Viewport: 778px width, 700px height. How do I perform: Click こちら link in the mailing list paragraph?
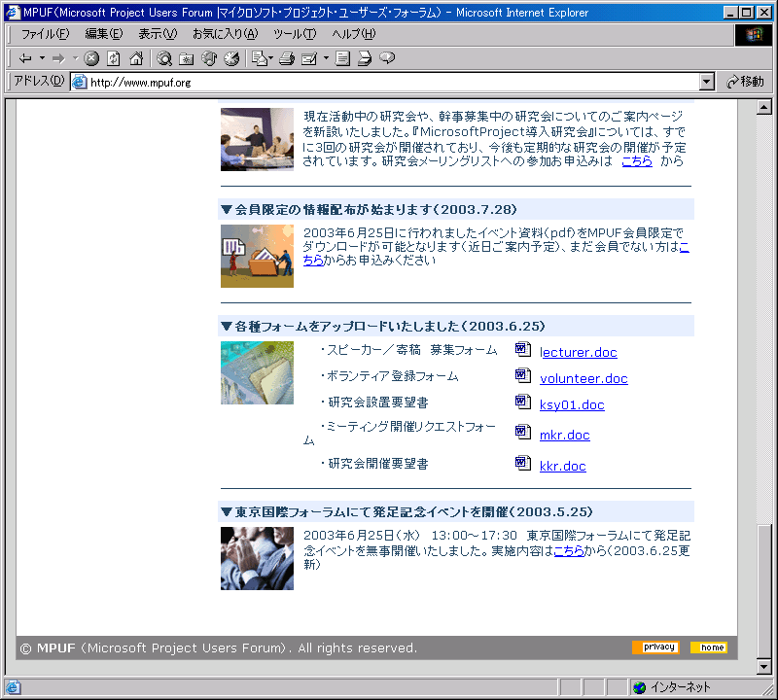637,161
